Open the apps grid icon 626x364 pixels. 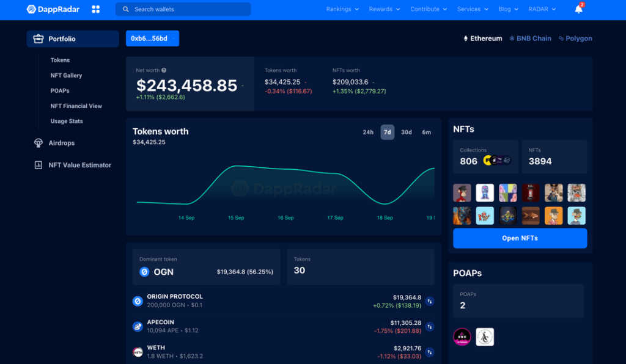pyautogui.click(x=95, y=9)
